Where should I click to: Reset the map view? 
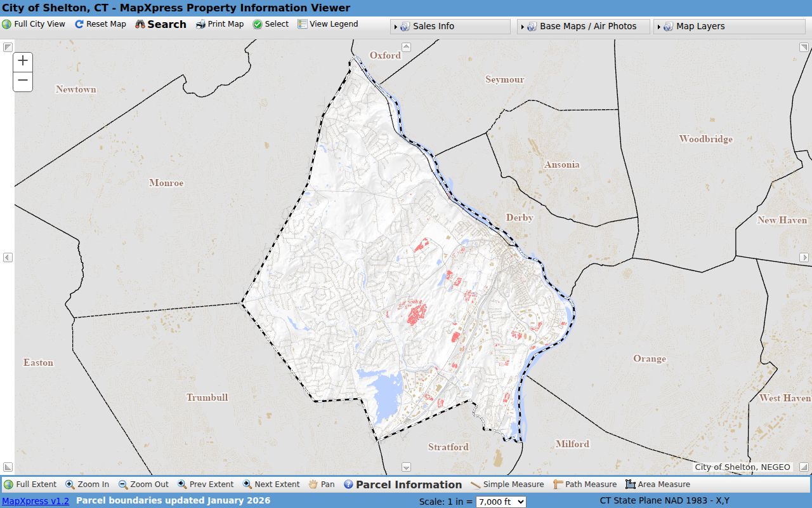(100, 24)
